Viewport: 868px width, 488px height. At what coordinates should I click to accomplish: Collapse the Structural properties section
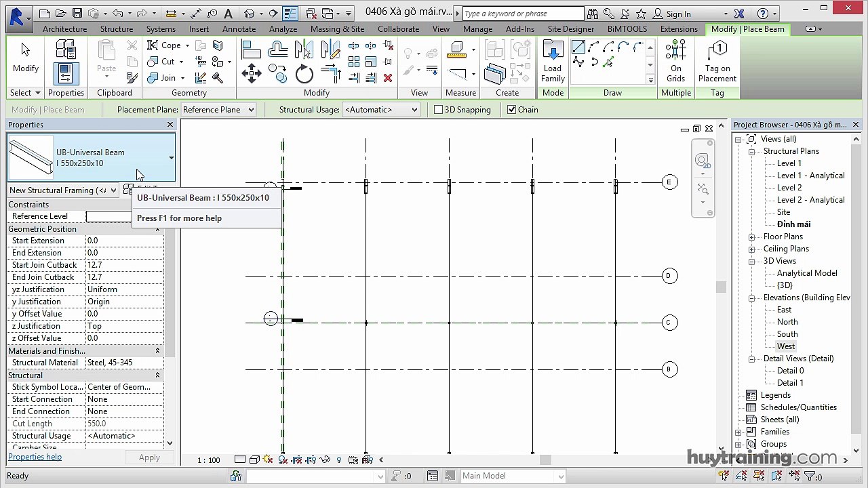pos(157,375)
